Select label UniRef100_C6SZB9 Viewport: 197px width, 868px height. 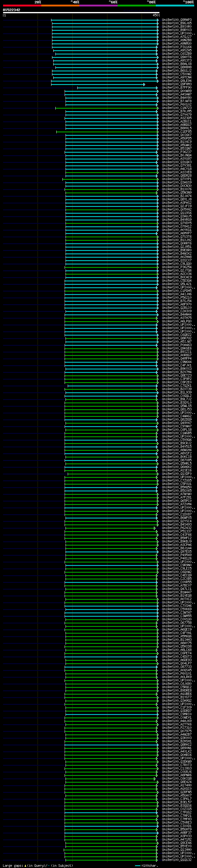point(176,54)
